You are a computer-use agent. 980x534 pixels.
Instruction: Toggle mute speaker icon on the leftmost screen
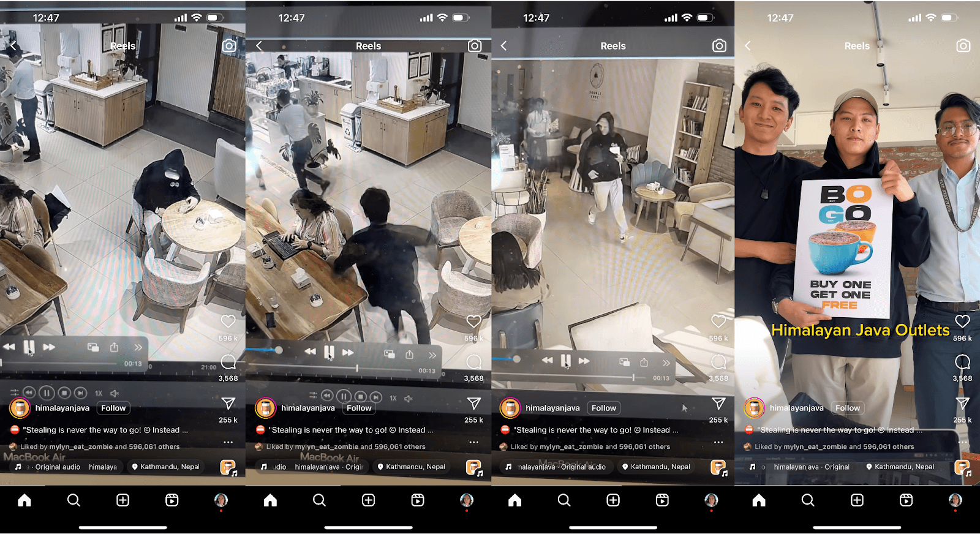coord(115,393)
